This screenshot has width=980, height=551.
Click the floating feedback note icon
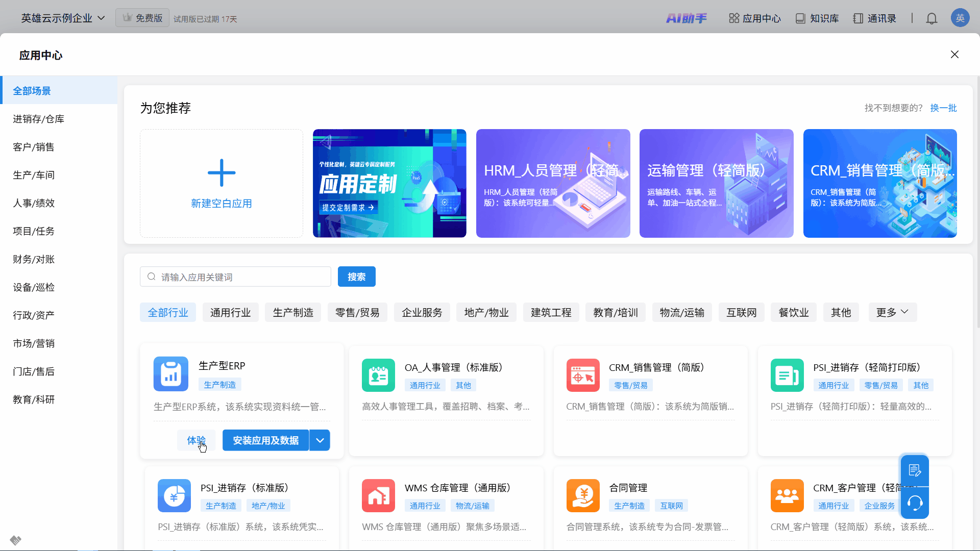tap(915, 470)
